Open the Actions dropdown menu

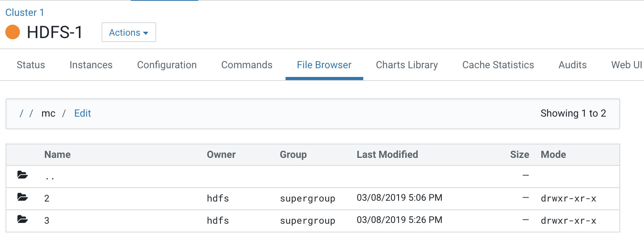[x=128, y=33]
